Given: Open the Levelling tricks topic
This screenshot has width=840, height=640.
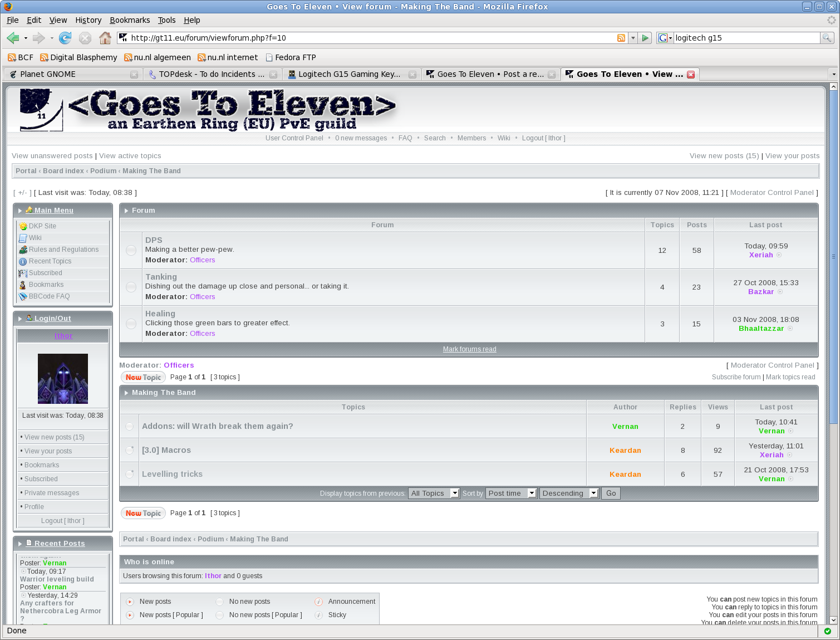Looking at the screenshot, I should [x=172, y=474].
